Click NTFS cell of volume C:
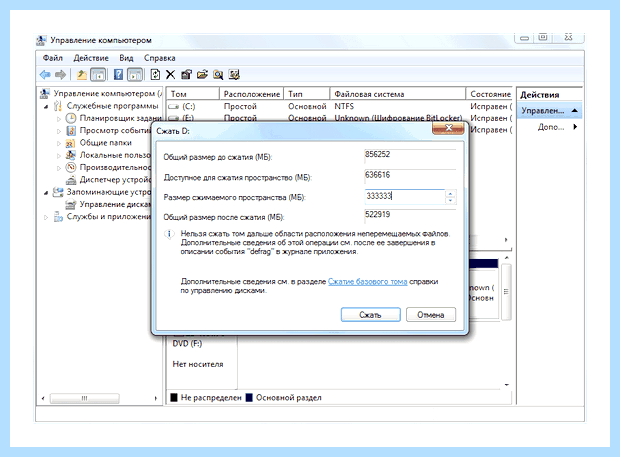The width and height of the screenshot is (620, 457). [x=344, y=106]
